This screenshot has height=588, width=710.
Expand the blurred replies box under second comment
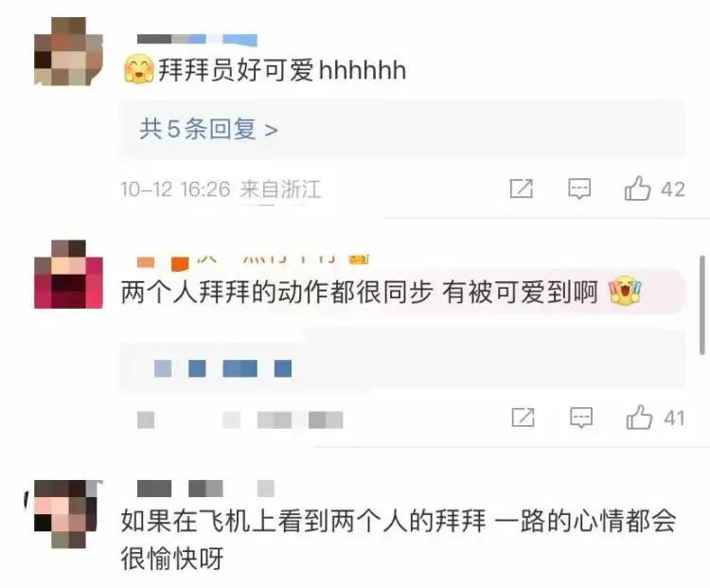tap(402, 367)
